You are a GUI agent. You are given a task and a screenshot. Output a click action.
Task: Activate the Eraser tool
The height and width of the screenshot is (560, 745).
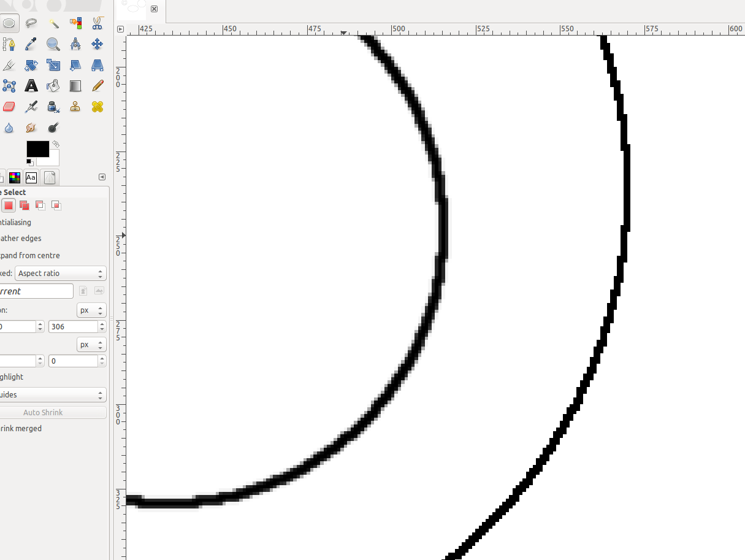pos(9,106)
